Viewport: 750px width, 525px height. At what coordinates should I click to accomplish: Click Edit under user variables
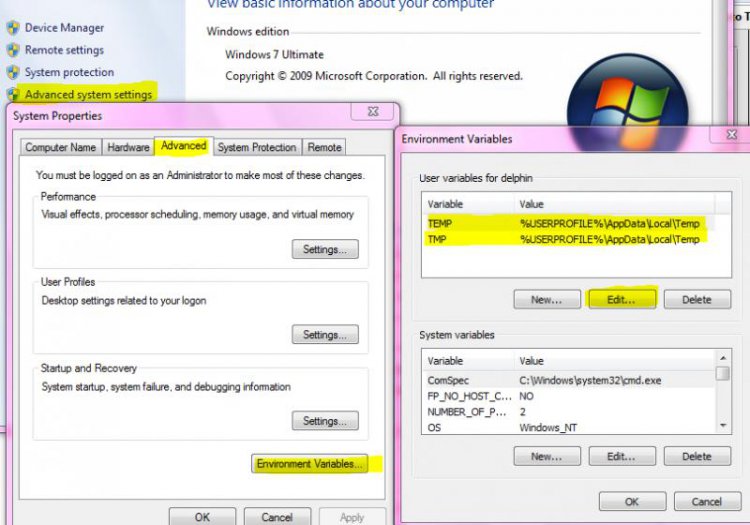(622, 300)
